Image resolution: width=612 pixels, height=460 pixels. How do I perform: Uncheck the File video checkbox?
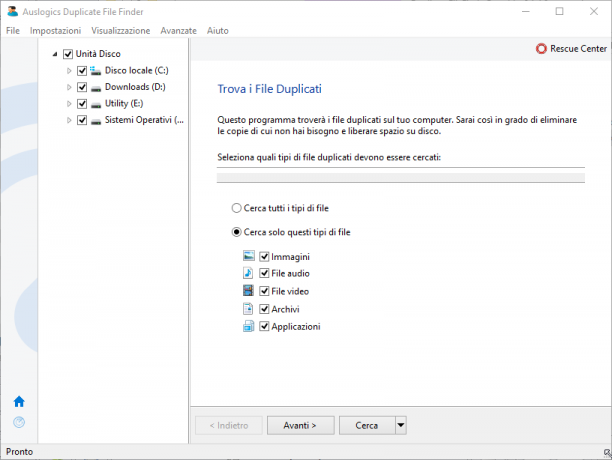click(264, 291)
